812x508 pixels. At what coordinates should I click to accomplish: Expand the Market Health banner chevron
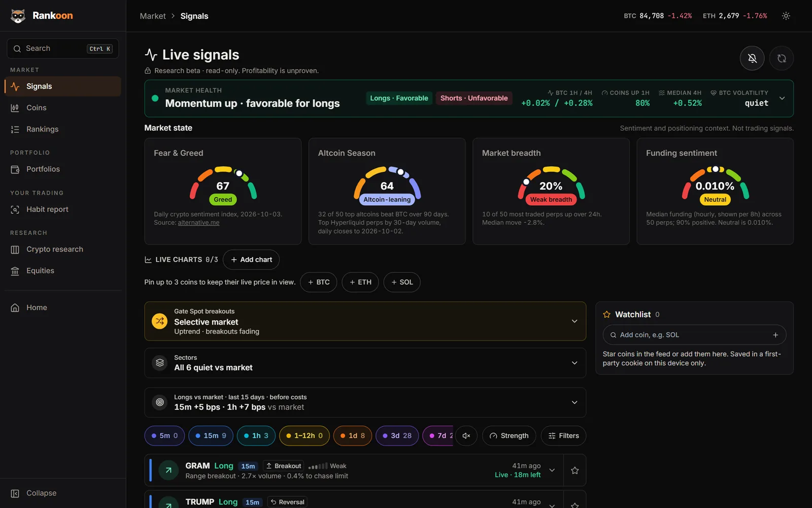(x=782, y=98)
